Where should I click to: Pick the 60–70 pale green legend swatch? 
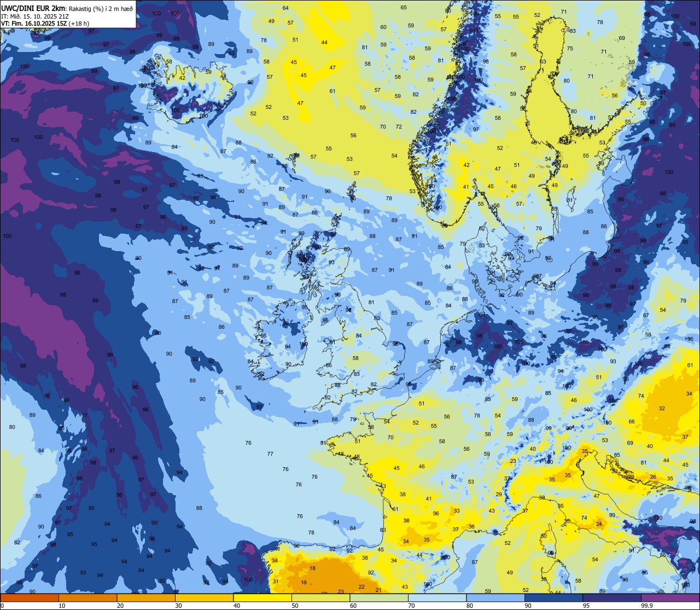379,597
